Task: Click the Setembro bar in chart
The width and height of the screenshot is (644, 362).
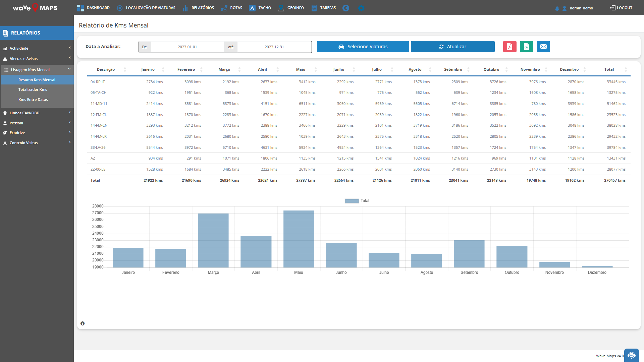Action: point(469,254)
